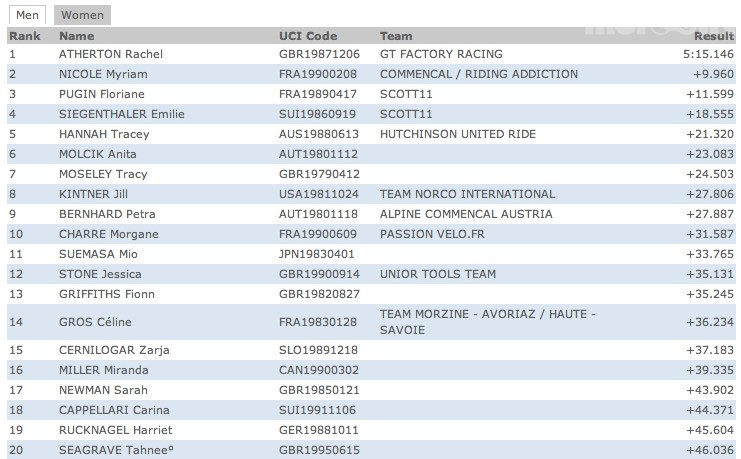Click the UNIOR TOOLS TEAM entry
This screenshot has height=459, width=741.
(x=438, y=274)
